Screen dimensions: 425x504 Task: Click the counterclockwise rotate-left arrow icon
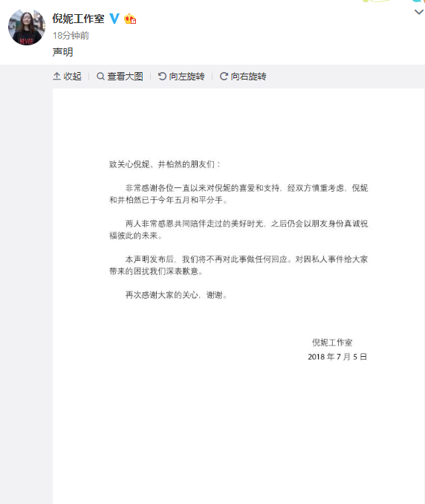162,76
